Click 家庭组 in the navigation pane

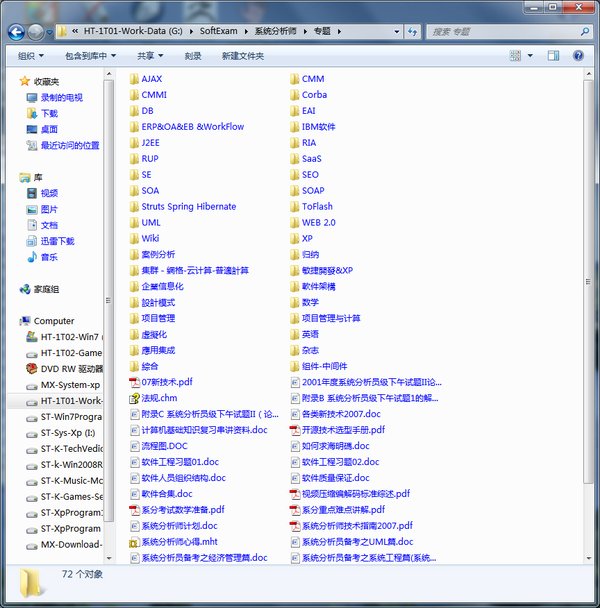point(40,289)
